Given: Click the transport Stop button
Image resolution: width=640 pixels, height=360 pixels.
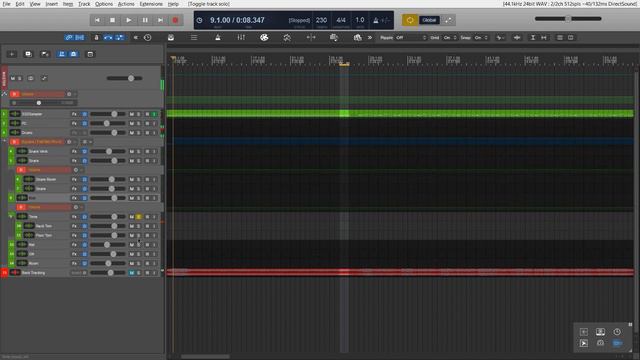Looking at the screenshot, I should [x=113, y=20].
